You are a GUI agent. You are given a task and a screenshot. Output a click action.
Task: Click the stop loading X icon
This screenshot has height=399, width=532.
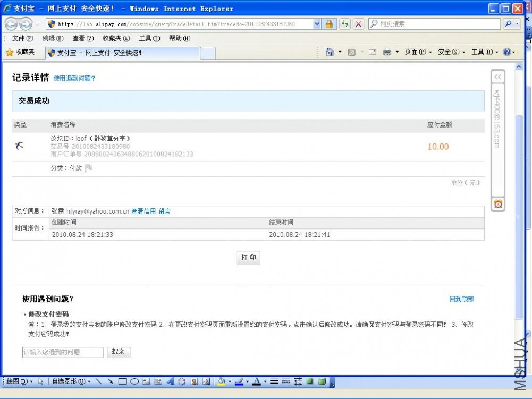pos(358,24)
